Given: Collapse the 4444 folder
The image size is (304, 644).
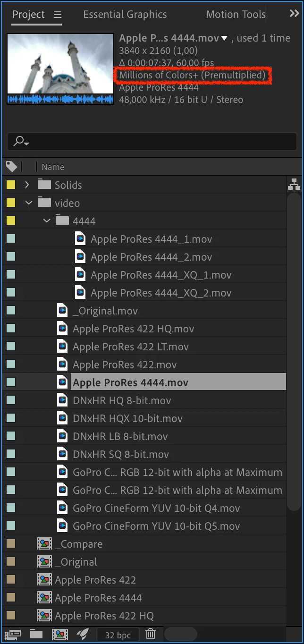Looking at the screenshot, I should [47, 221].
